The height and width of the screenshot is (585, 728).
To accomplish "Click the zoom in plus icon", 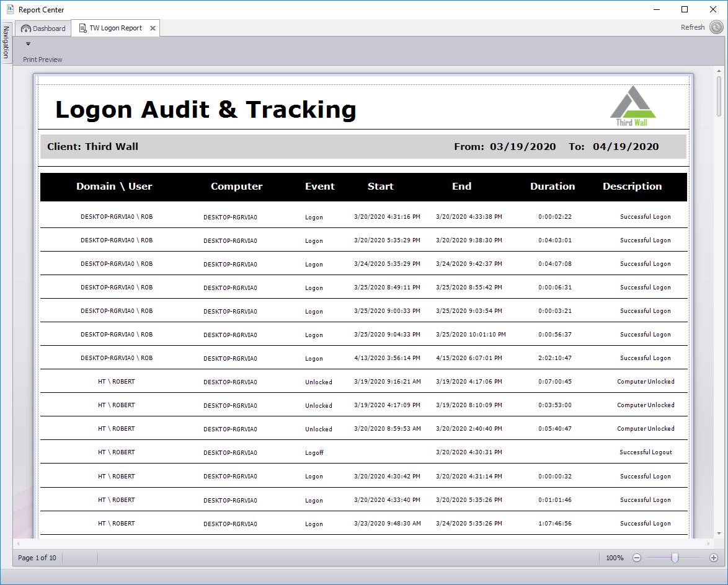I will pos(714,558).
